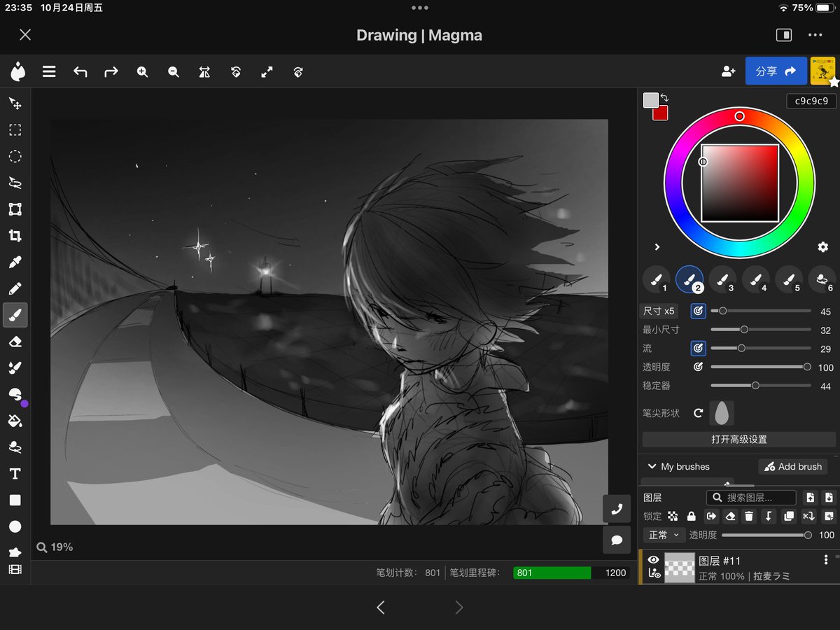Flip the canvas view horizontally
This screenshot has height=630, width=840.
pyautogui.click(x=204, y=71)
